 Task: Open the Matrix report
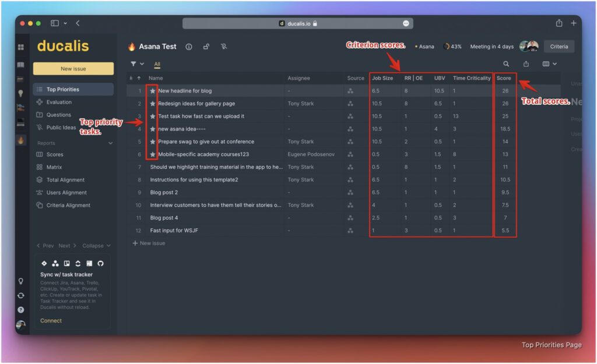tap(54, 167)
